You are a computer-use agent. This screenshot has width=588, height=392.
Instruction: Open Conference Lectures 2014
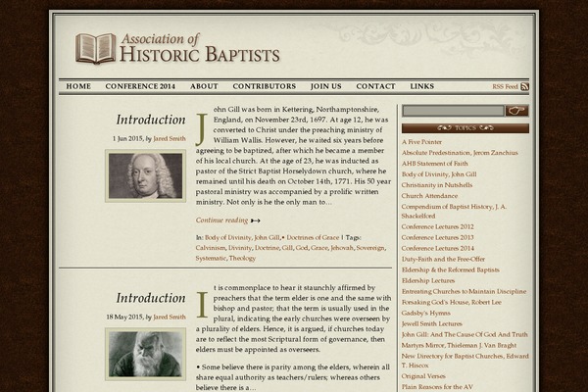(x=438, y=248)
